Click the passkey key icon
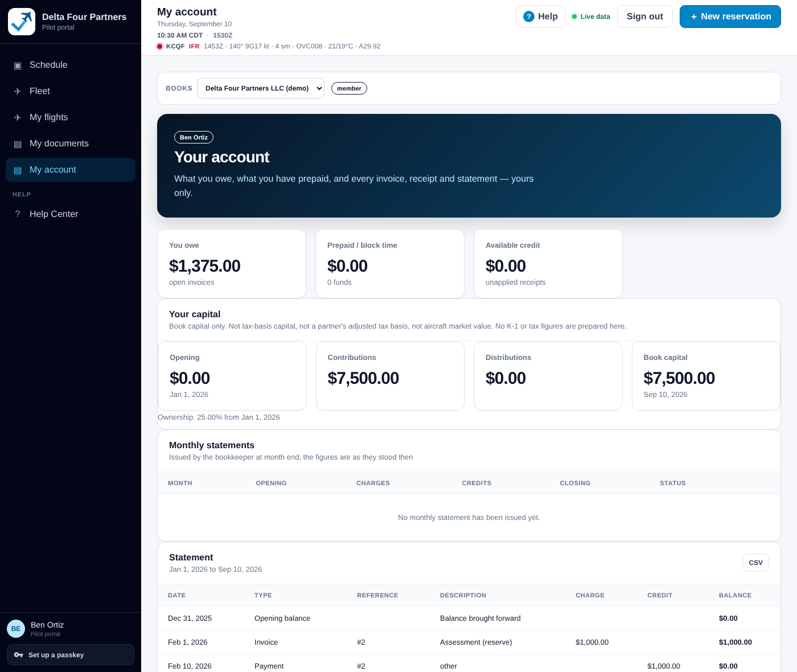The width and height of the screenshot is (797, 672). coord(19,655)
